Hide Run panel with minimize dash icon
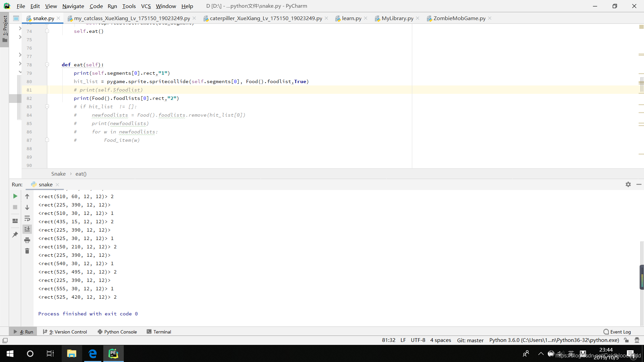The width and height of the screenshot is (644, 362). 639,184
